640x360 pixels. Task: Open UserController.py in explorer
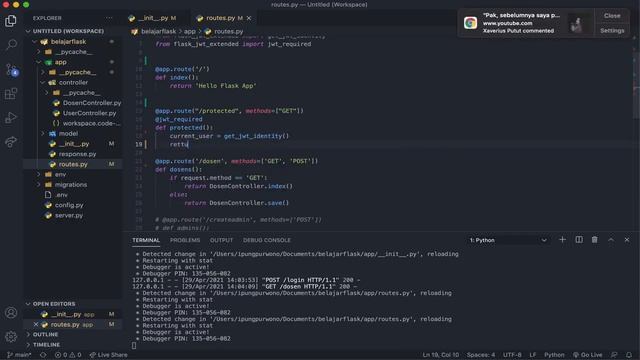[x=89, y=113]
